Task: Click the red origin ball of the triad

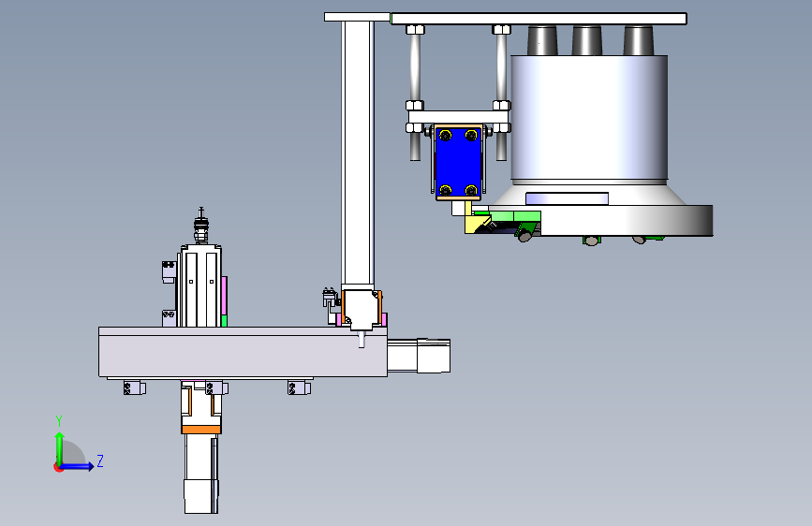Action: click(58, 467)
